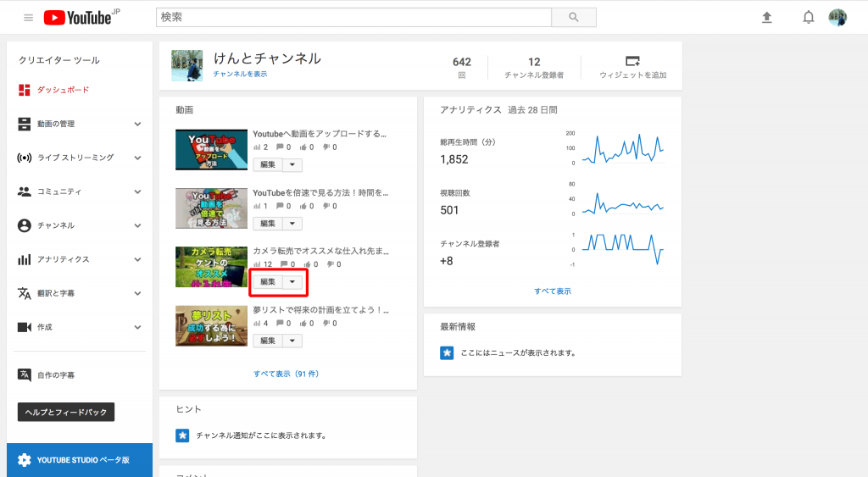Open thumbnail of 倍速で見る方法 video
Viewport: 868px width, 477px height.
(211, 208)
